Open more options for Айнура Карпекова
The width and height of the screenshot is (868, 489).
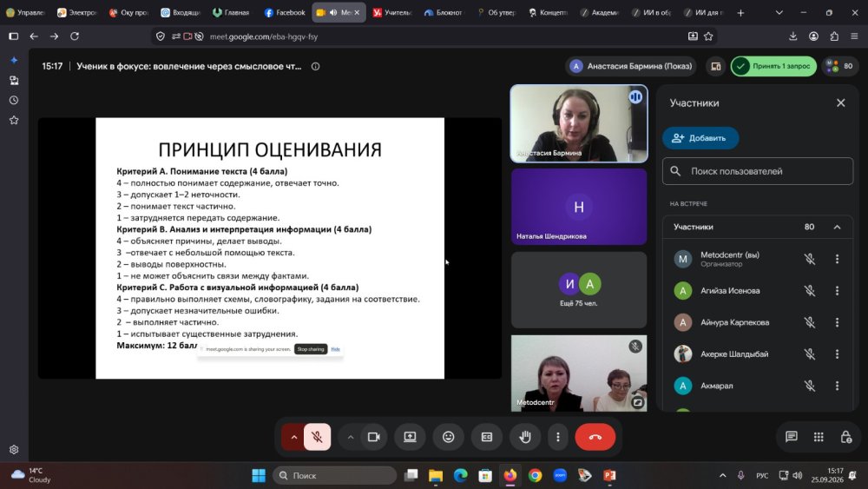[837, 322]
